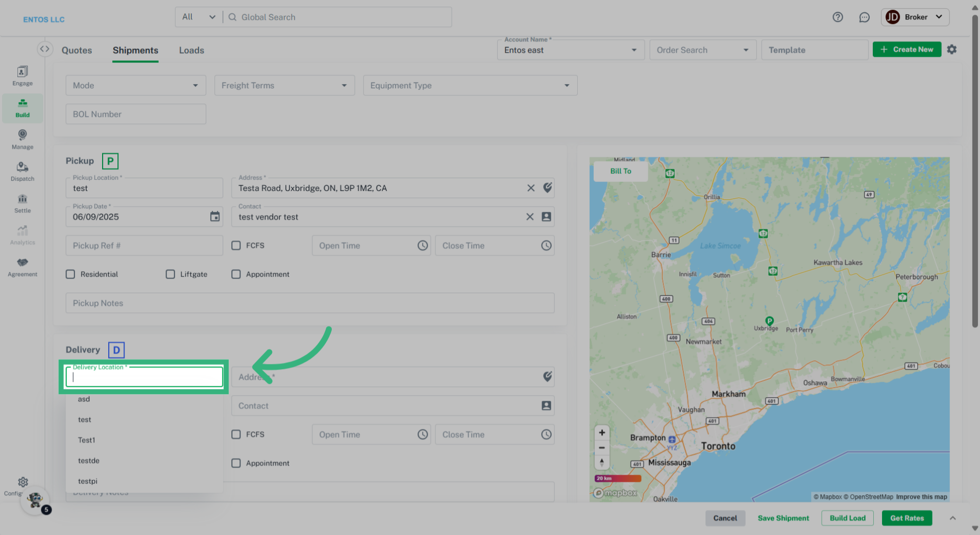Image resolution: width=980 pixels, height=535 pixels.
Task: Go to the Settle section
Action: pyautogui.click(x=22, y=203)
